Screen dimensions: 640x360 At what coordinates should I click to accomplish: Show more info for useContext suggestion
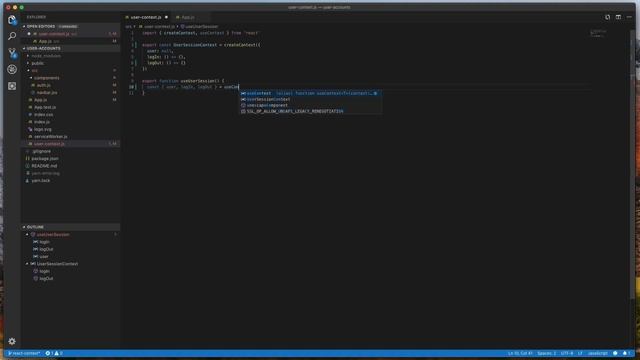tap(375, 93)
